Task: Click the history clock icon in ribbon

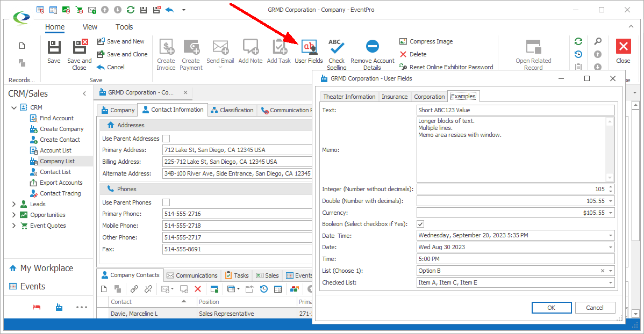Action: pos(578,54)
